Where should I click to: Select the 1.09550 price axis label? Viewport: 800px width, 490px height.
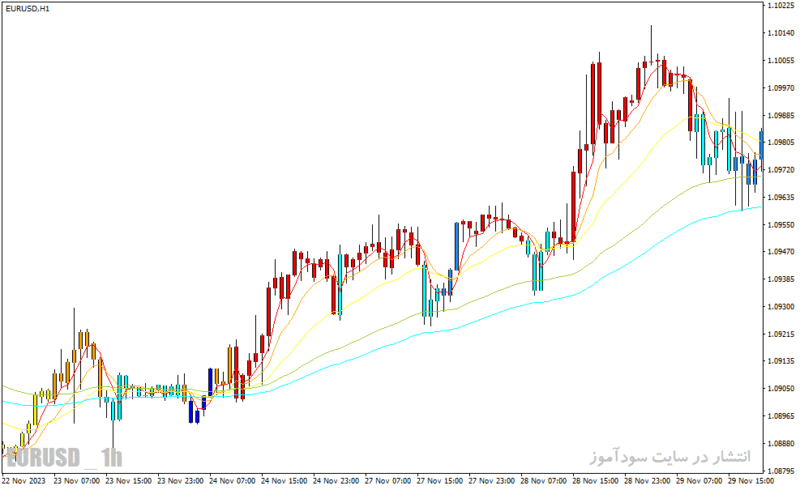tap(781, 225)
